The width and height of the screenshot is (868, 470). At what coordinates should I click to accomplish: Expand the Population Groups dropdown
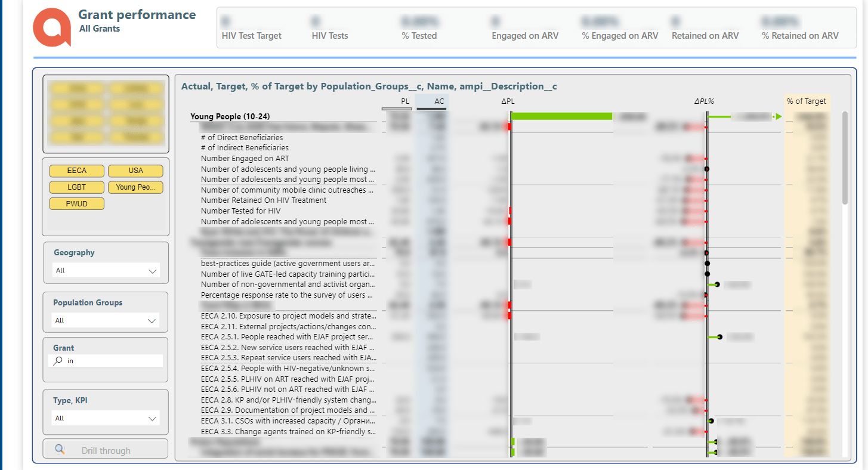tap(106, 321)
